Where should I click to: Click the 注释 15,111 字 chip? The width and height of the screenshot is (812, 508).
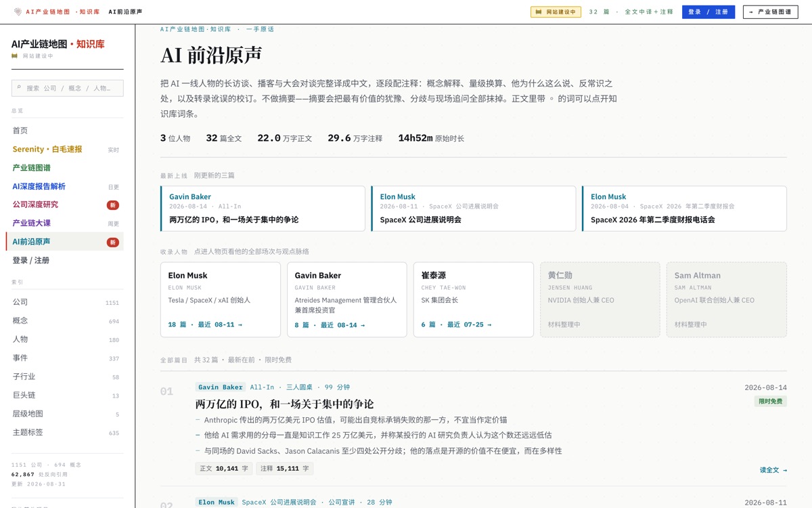(284, 469)
